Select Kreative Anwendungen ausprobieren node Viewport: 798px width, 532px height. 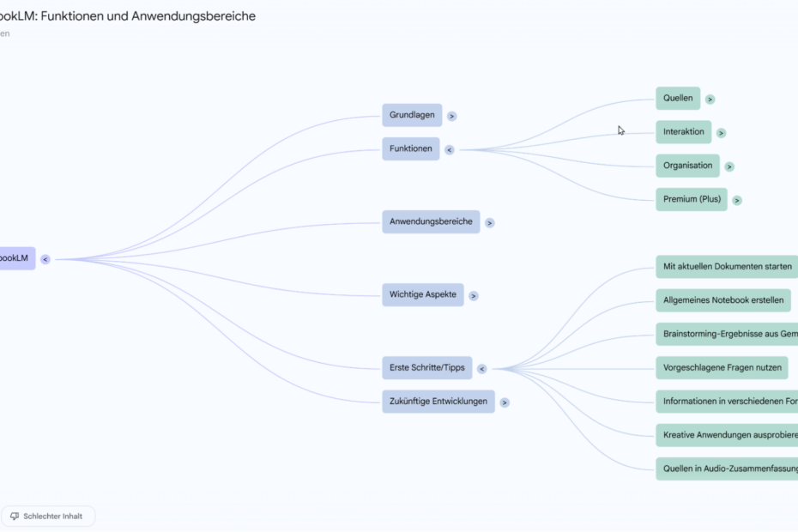pyautogui.click(x=727, y=435)
